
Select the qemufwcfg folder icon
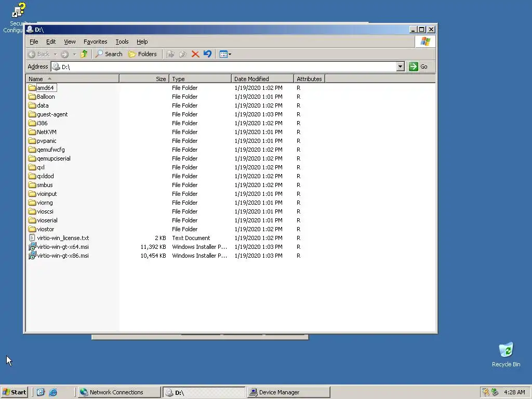pos(32,150)
